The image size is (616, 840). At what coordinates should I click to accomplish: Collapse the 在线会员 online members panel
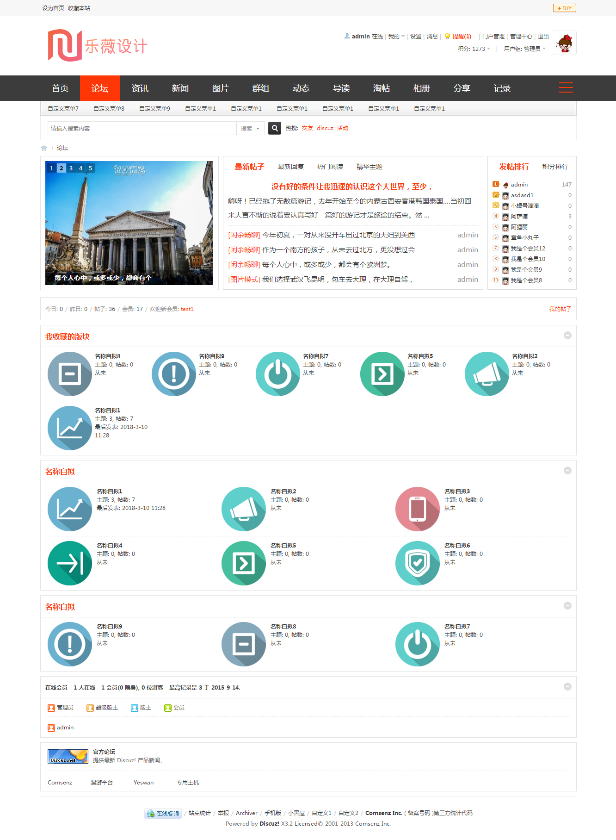[567, 687]
